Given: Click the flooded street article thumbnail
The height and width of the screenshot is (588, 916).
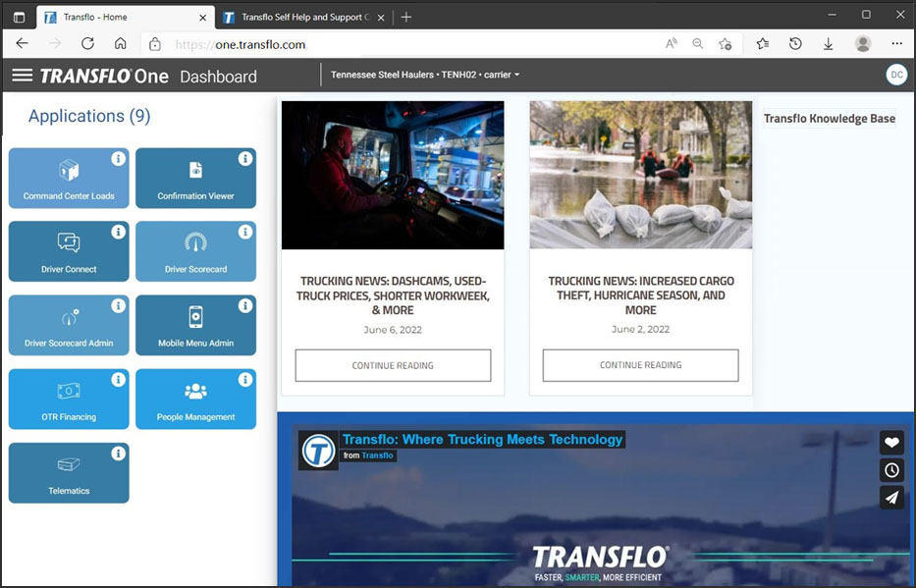Looking at the screenshot, I should pyautogui.click(x=641, y=175).
